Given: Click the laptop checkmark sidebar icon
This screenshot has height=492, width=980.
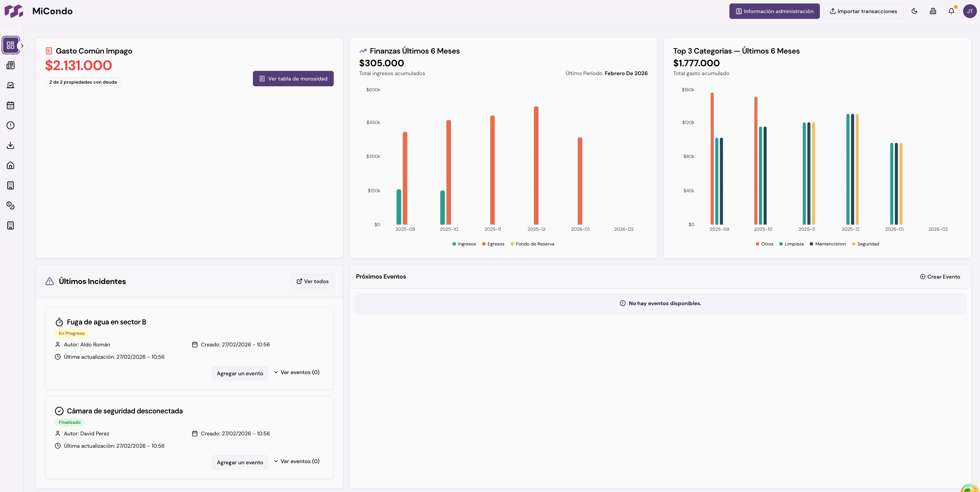Looking at the screenshot, I should click(x=11, y=86).
